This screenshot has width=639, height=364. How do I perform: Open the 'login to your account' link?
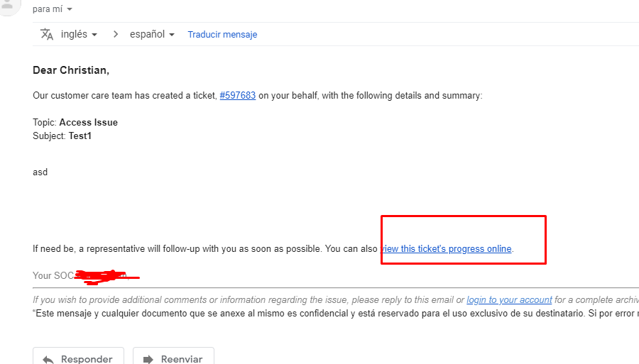[x=509, y=300]
